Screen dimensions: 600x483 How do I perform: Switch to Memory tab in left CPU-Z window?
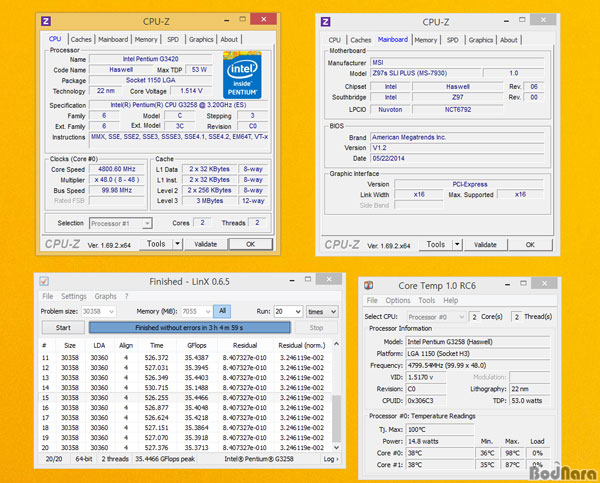146,39
